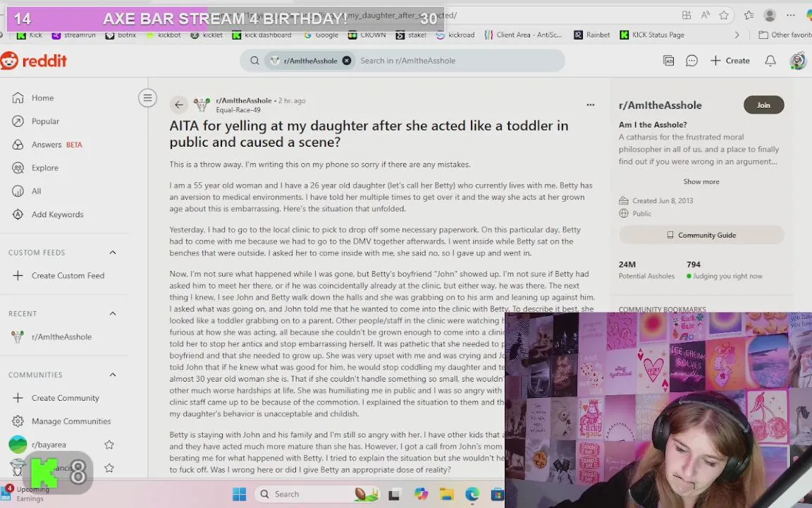Open the kick dashboard bookmark
This screenshot has height=508, width=812.
click(x=262, y=35)
